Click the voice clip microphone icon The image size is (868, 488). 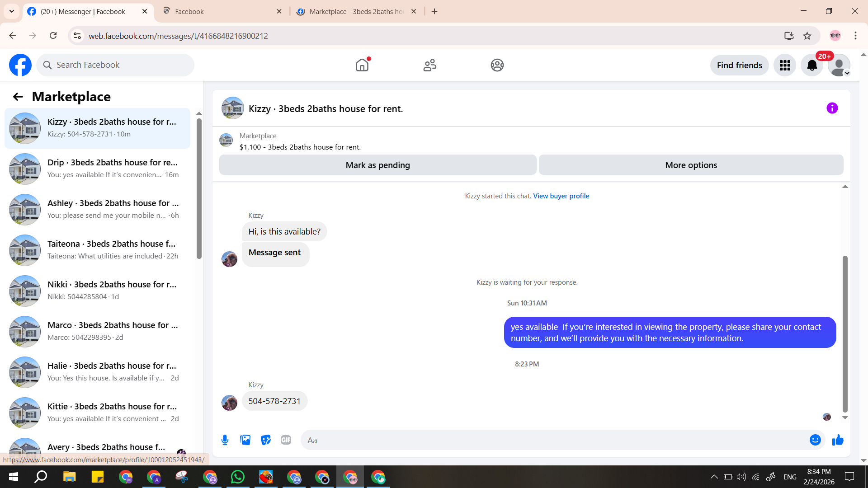[x=225, y=440]
